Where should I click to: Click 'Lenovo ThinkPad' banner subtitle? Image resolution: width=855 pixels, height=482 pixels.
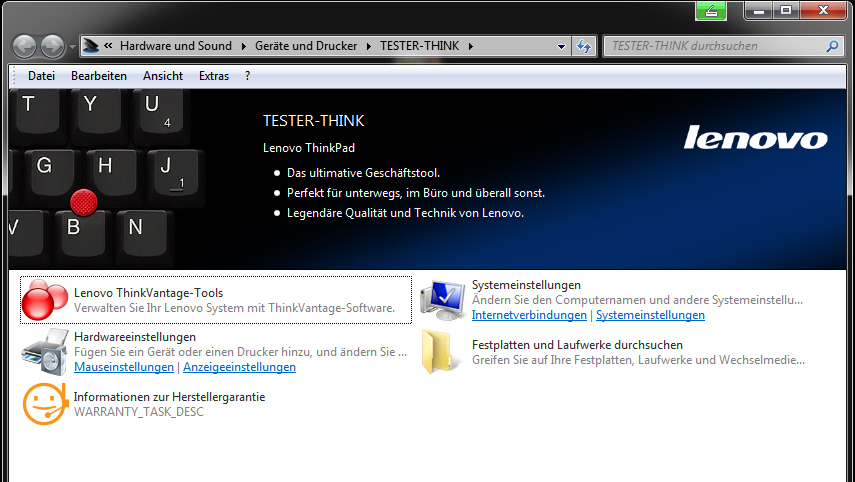pyautogui.click(x=309, y=148)
